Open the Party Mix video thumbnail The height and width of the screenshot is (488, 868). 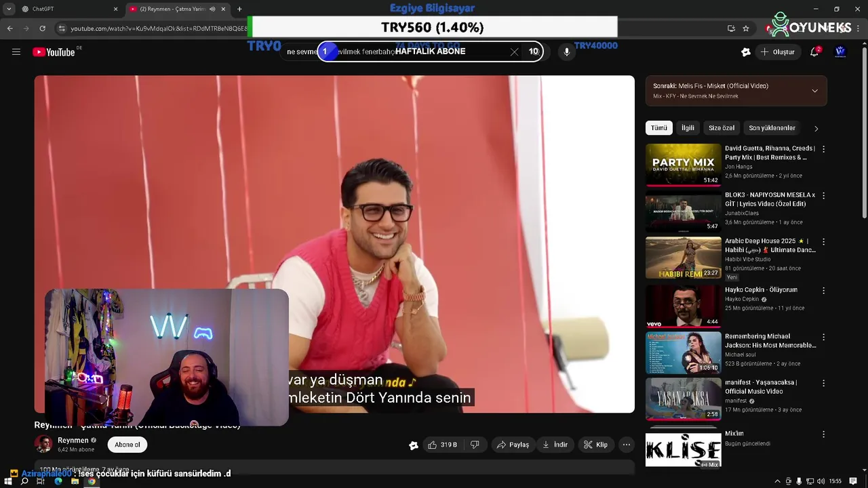pyautogui.click(x=683, y=165)
